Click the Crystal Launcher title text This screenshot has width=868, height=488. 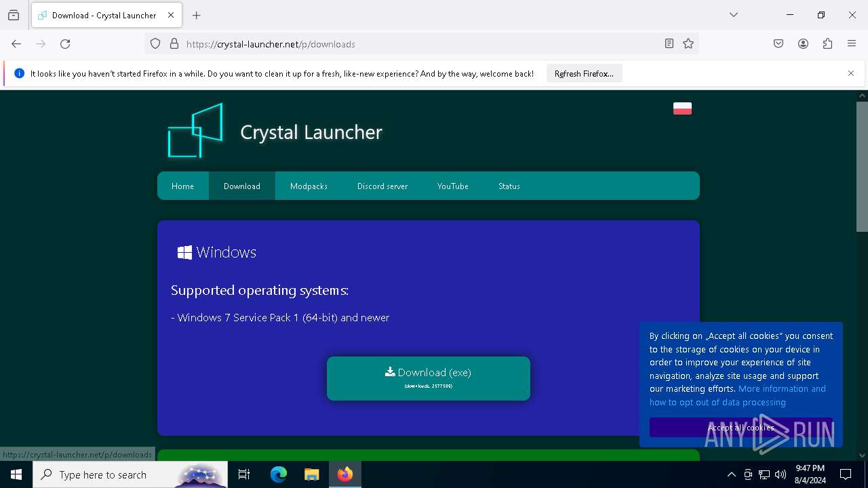point(311,132)
